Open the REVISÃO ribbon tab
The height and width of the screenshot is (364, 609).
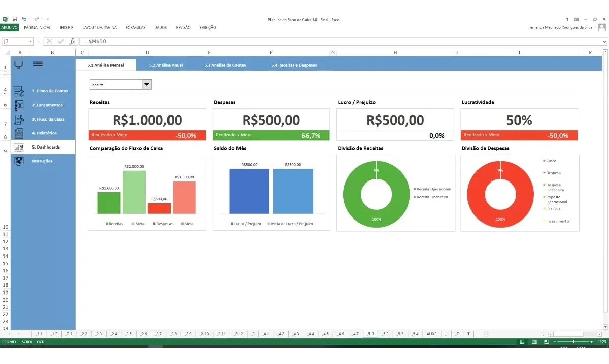[x=183, y=27]
